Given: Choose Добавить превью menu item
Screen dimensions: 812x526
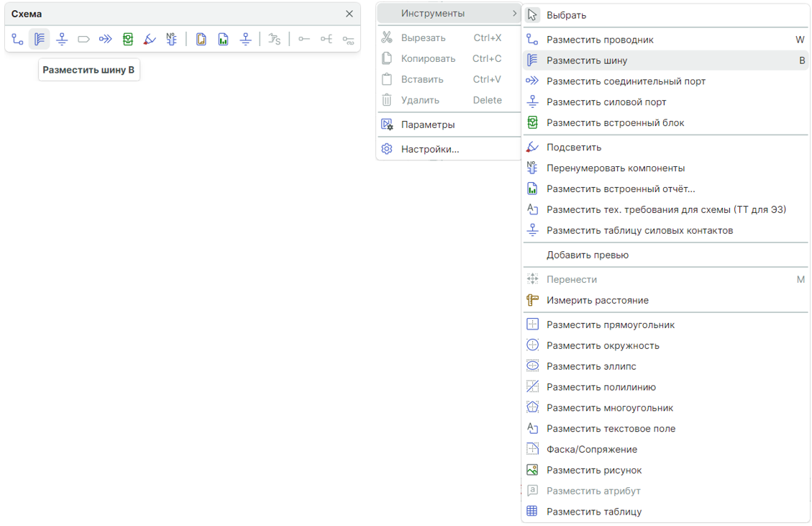Looking at the screenshot, I should pos(588,255).
